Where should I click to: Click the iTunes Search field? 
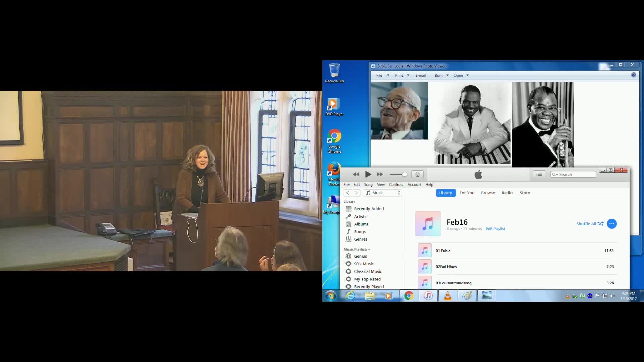pyautogui.click(x=573, y=174)
